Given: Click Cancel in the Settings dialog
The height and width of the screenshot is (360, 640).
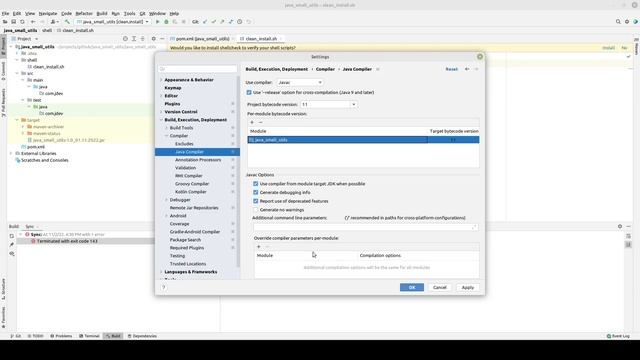Looking at the screenshot, I should pos(440,287).
